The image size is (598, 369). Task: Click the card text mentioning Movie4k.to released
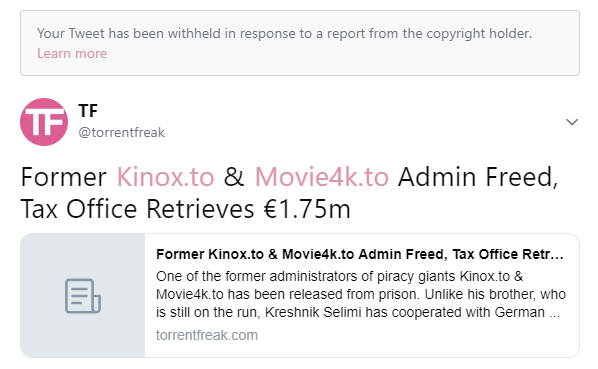point(361,294)
